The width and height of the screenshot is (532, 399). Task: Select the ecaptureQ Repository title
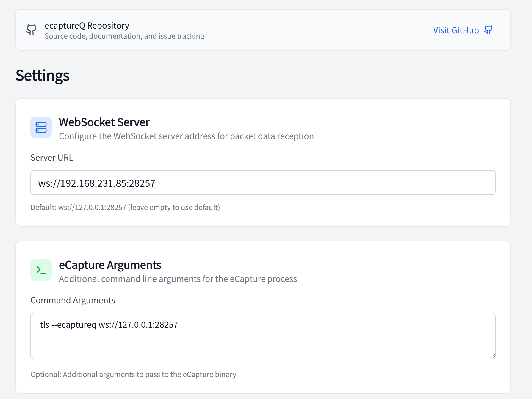[x=87, y=26]
